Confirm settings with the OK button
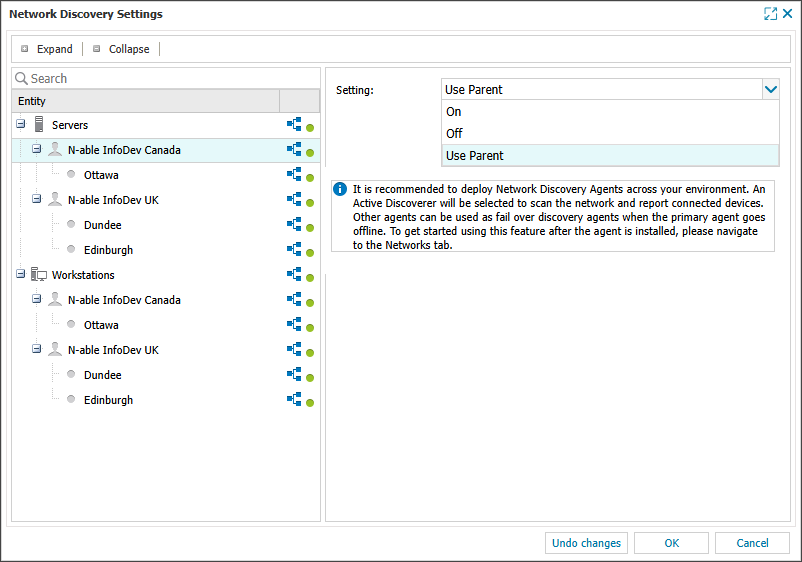Screen dimensions: 802x562 [x=671, y=543]
